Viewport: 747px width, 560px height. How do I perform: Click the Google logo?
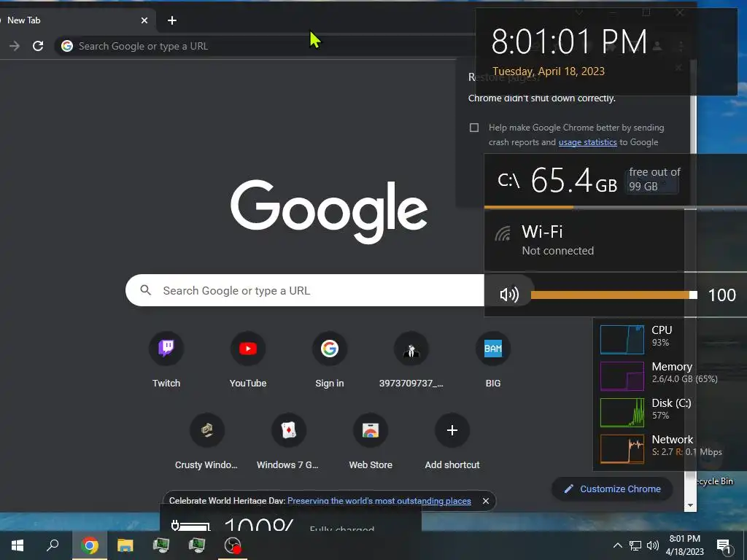click(x=329, y=211)
